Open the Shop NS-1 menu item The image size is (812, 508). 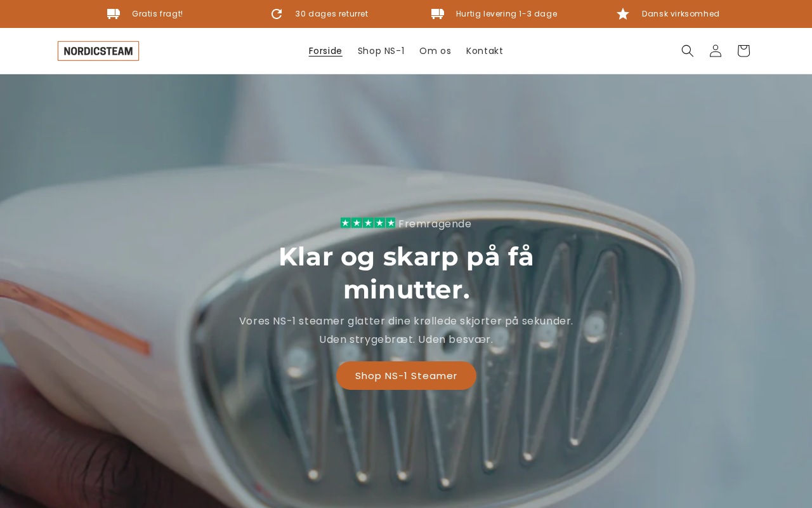[381, 51]
